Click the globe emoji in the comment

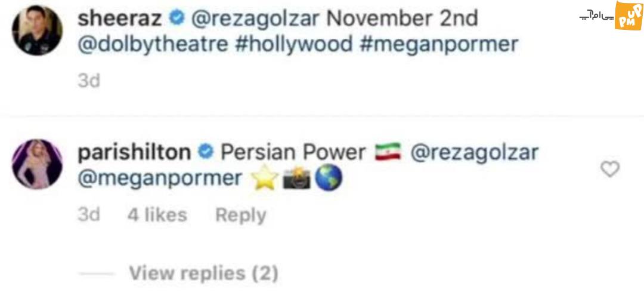tap(328, 179)
